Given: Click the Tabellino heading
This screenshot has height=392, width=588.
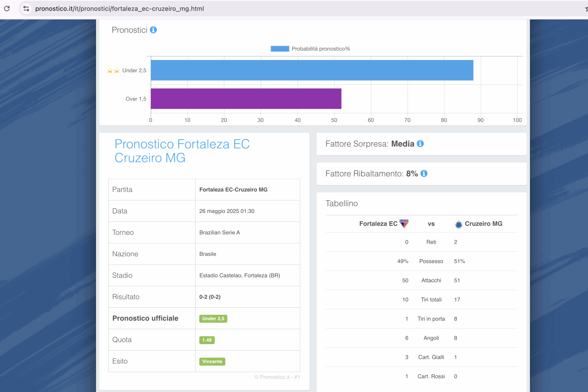Looking at the screenshot, I should tap(342, 203).
